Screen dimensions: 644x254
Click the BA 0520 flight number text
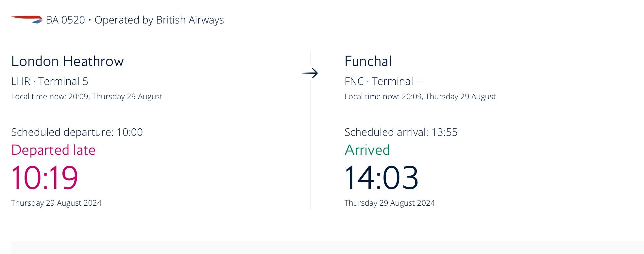pyautogui.click(x=65, y=20)
